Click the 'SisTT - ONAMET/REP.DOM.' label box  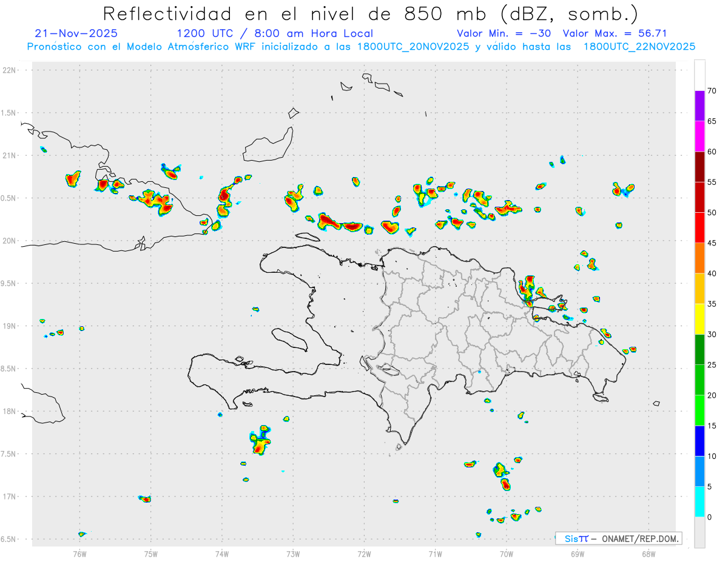(618, 538)
